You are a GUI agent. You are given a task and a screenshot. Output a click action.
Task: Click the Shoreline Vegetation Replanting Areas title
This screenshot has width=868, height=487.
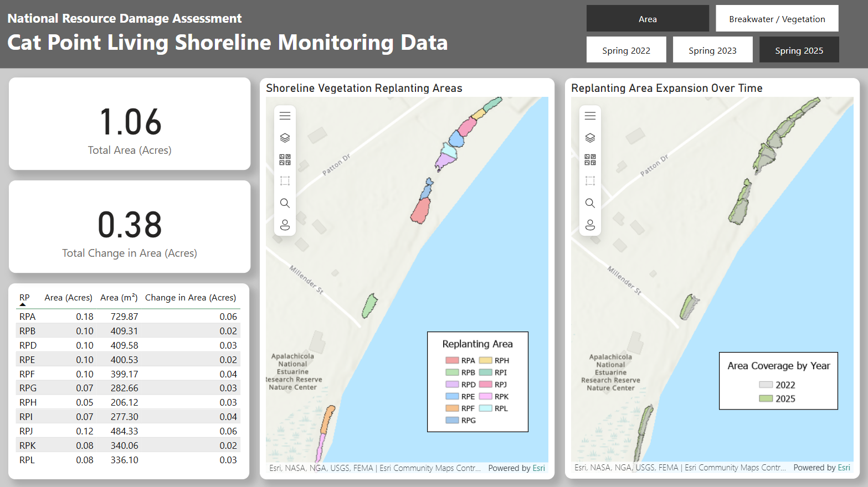pyautogui.click(x=364, y=88)
